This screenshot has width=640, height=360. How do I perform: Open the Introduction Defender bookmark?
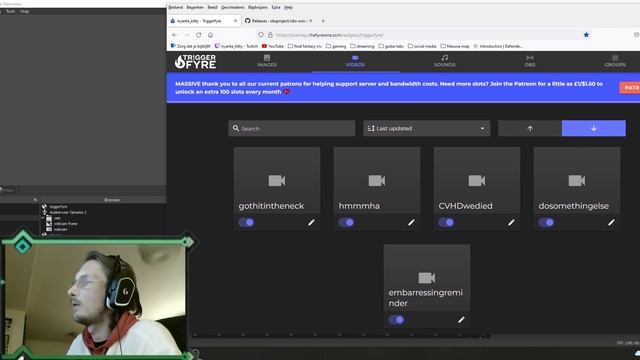(498, 46)
